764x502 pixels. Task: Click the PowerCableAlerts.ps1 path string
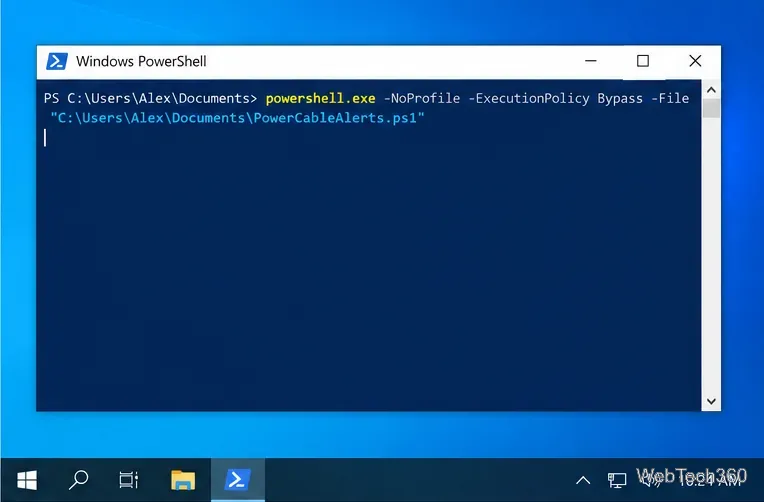[238, 118]
